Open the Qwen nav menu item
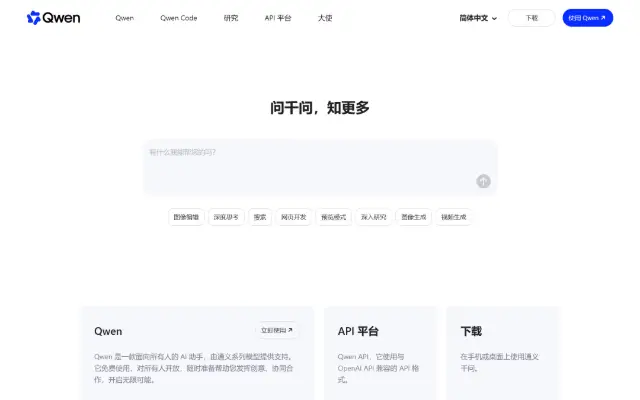The image size is (640, 400). [x=124, y=18]
